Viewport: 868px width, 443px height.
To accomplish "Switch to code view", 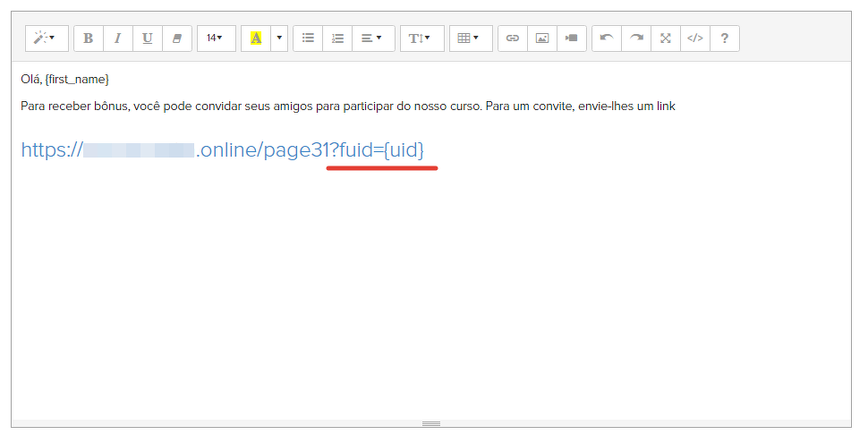I will pyautogui.click(x=695, y=38).
